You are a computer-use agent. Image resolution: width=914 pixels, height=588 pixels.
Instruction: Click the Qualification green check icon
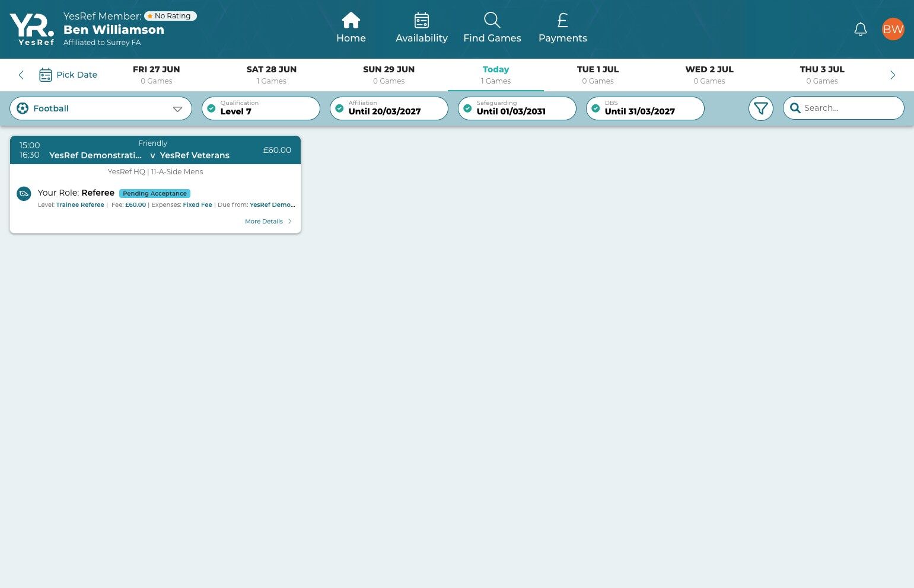click(211, 108)
